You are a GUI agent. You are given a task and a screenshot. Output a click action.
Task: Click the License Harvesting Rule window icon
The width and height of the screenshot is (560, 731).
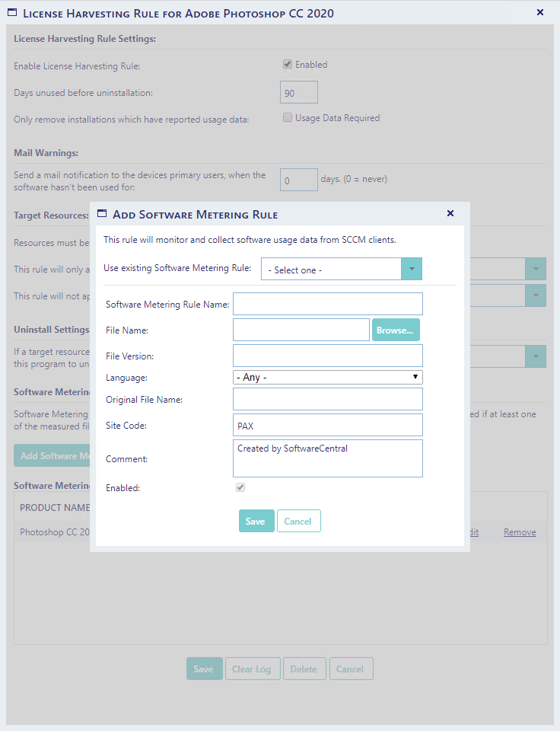pos(12,13)
